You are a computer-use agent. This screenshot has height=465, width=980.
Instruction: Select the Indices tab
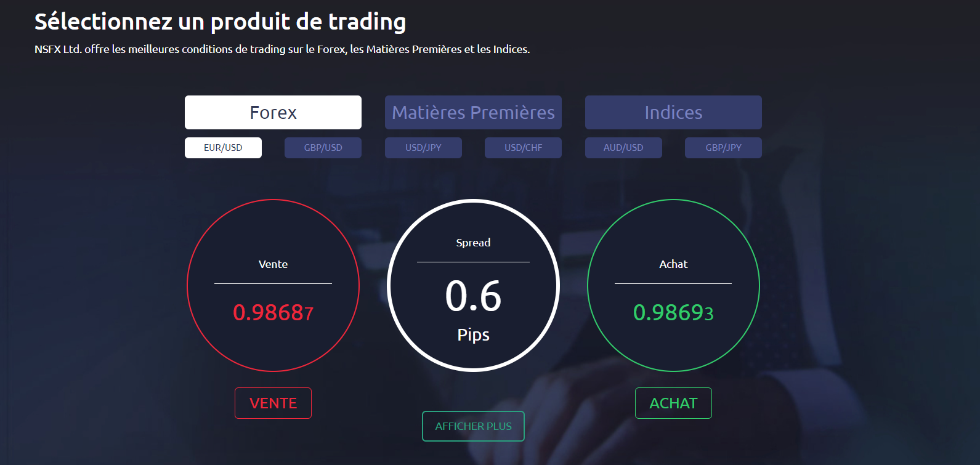click(673, 112)
